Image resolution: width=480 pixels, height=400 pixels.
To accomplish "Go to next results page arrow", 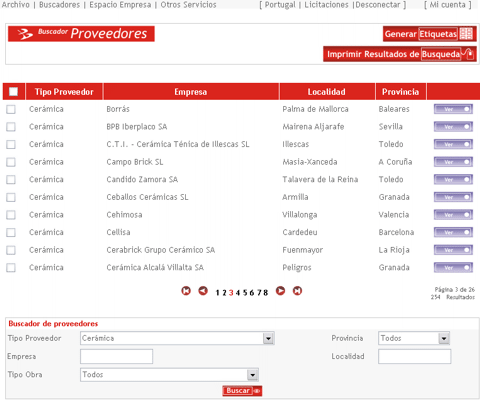I will 280,291.
